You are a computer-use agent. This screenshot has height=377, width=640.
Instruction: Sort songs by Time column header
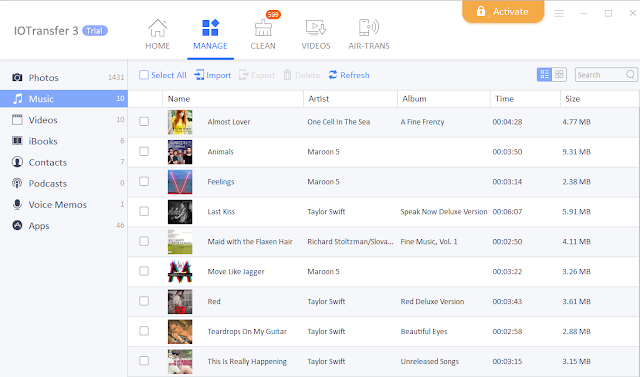click(x=525, y=99)
